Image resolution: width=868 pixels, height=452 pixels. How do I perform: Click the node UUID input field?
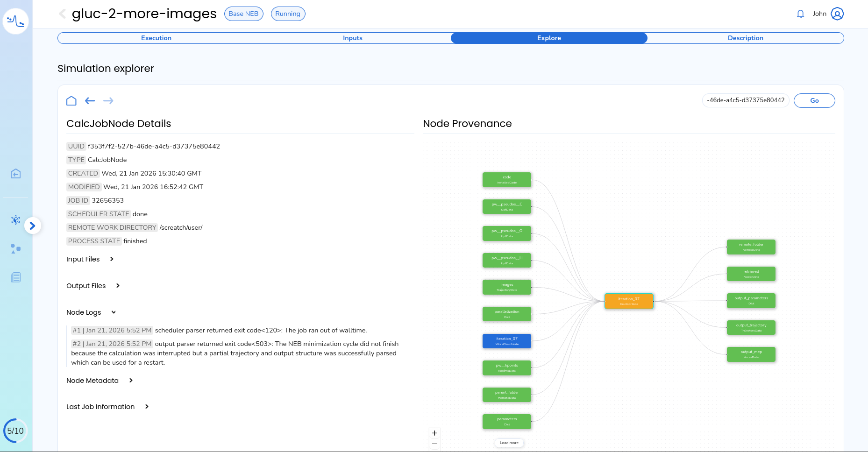745,100
